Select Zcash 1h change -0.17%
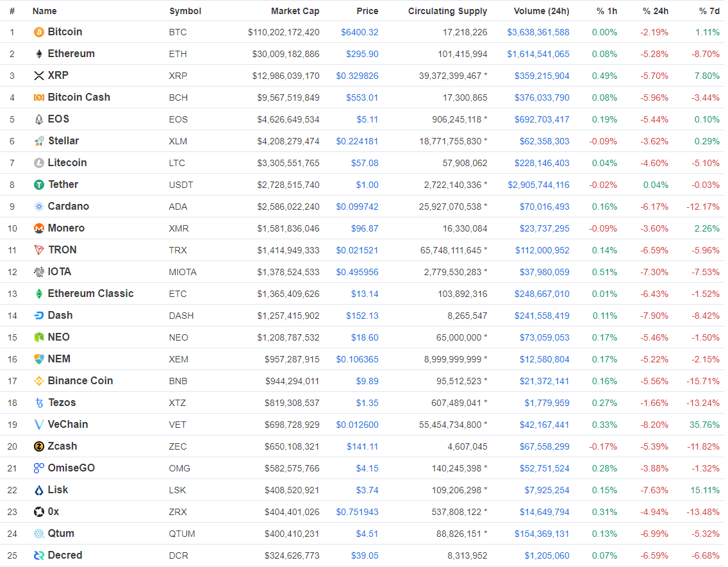The width and height of the screenshot is (728, 567). tap(603, 446)
